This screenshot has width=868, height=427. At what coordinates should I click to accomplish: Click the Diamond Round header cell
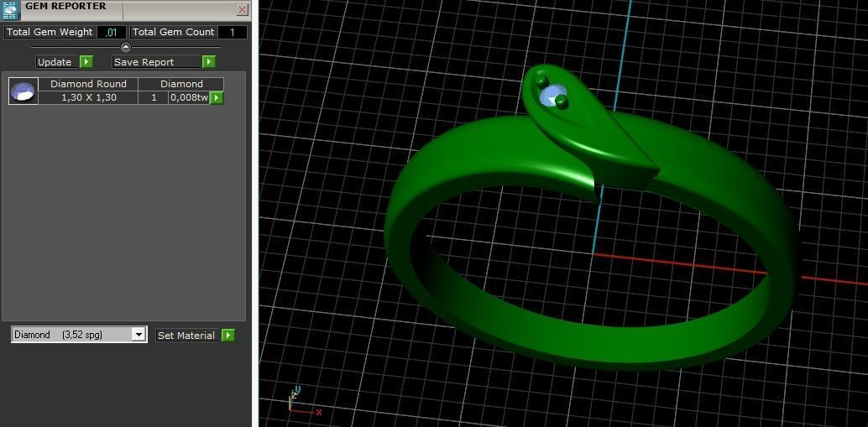[x=89, y=84]
